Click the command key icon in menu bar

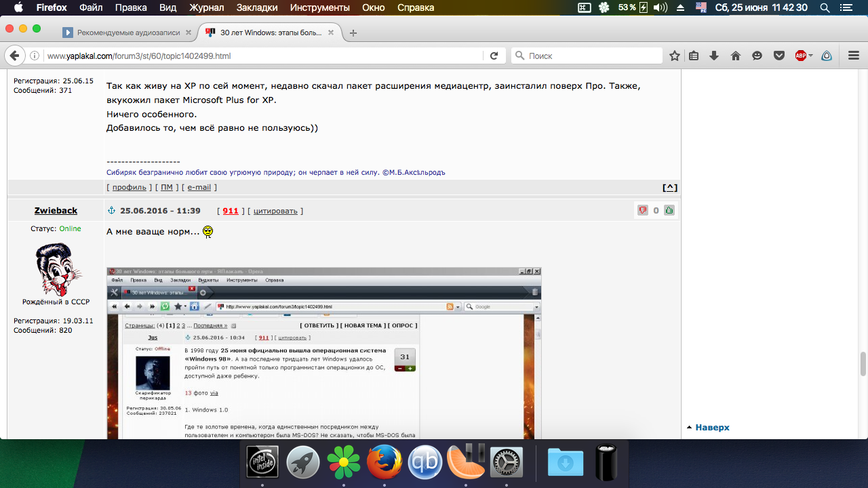[584, 7]
